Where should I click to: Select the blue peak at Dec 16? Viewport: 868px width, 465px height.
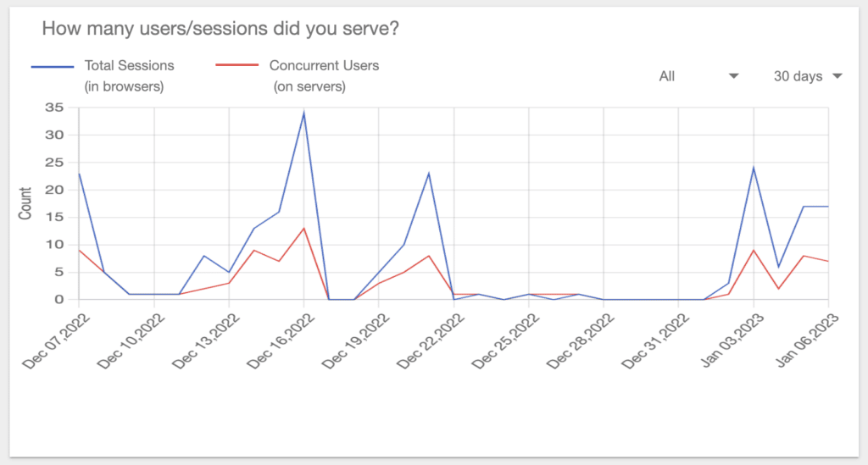303,113
